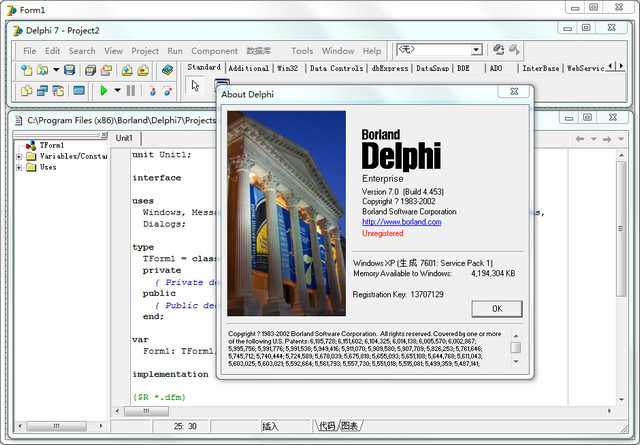Click OK in About Delphi dialog
Image resolution: width=640 pixels, height=445 pixels.
[497, 309]
